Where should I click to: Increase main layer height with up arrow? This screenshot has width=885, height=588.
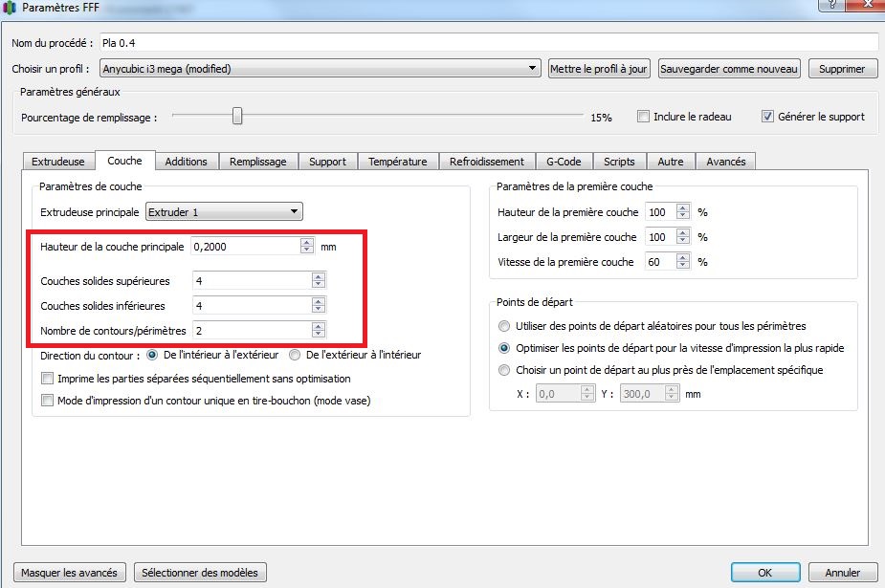coord(306,243)
